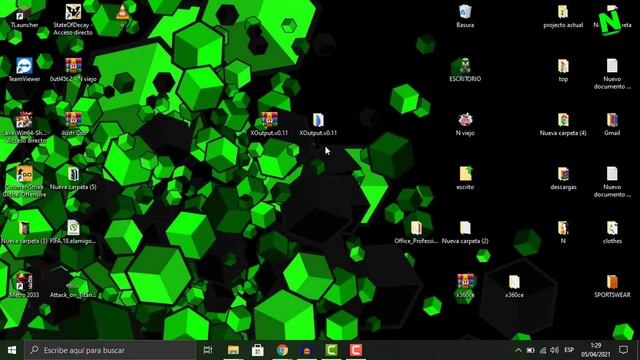
Task: Select the Nueva carpeta (5) folder
Action: click(73, 174)
